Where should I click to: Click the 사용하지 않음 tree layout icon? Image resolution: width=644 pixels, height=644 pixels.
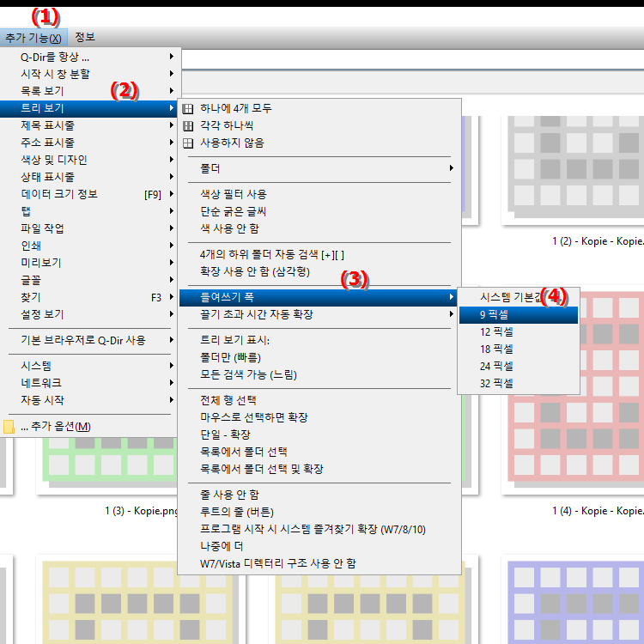point(188,143)
